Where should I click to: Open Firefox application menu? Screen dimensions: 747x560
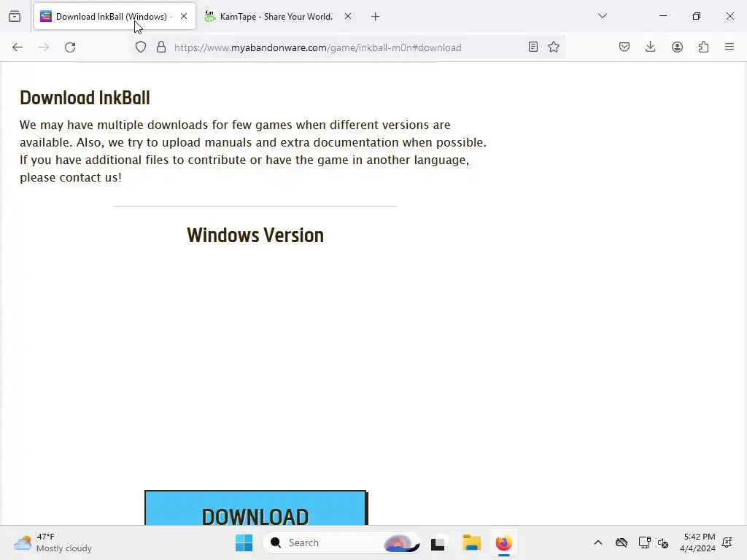tap(729, 47)
